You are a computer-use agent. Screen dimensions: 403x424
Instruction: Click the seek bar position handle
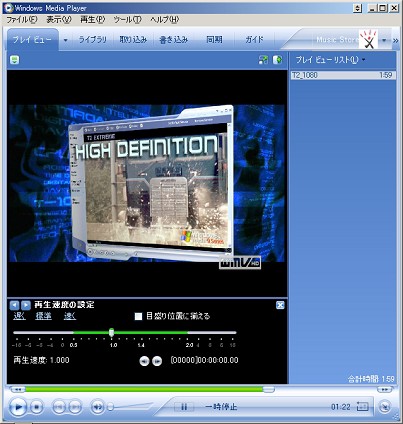(268, 389)
